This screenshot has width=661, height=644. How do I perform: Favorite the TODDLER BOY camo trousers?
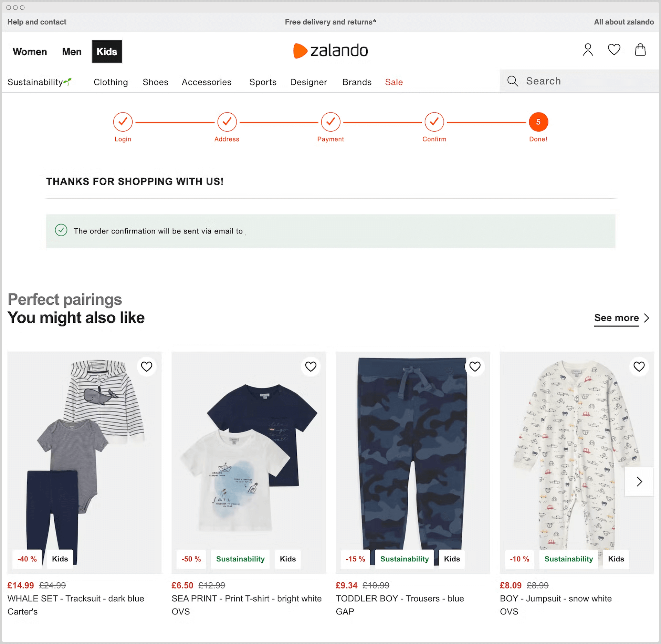(475, 366)
